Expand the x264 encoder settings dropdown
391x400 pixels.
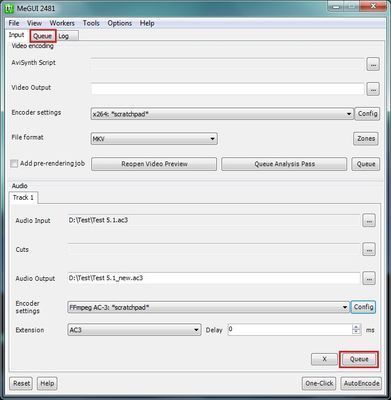222,114
